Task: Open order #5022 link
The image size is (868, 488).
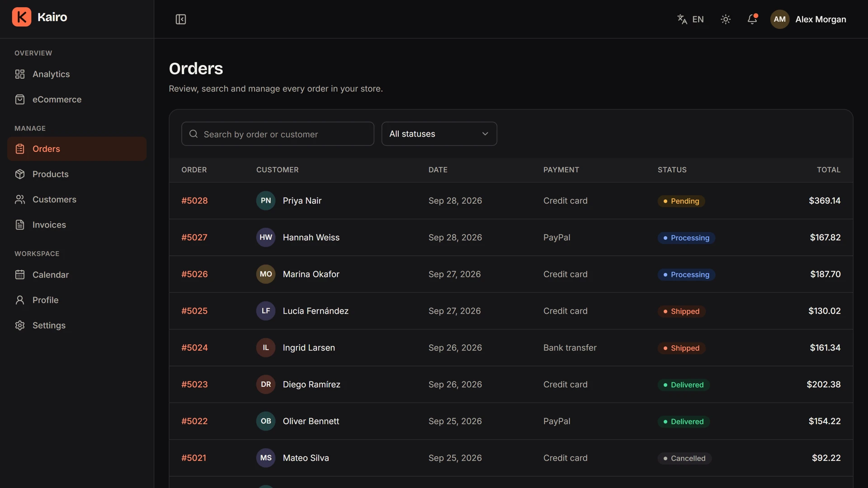Action: [194, 421]
